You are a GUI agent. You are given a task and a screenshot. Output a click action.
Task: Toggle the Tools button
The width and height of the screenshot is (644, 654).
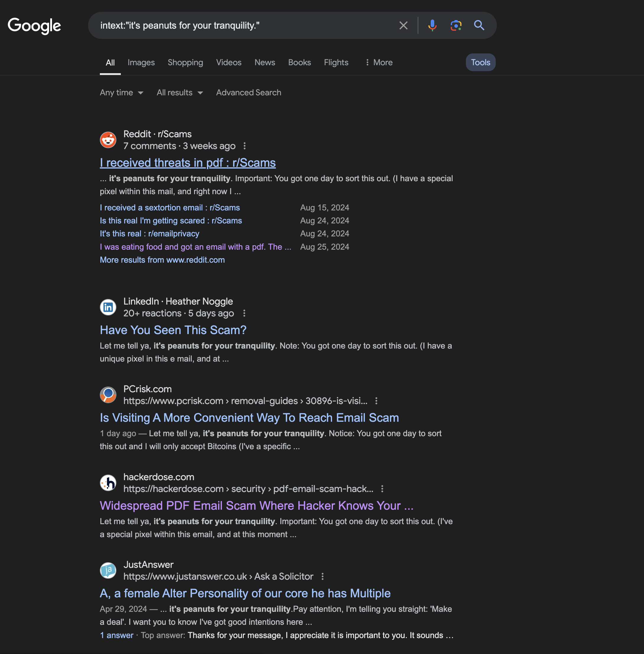pos(480,63)
